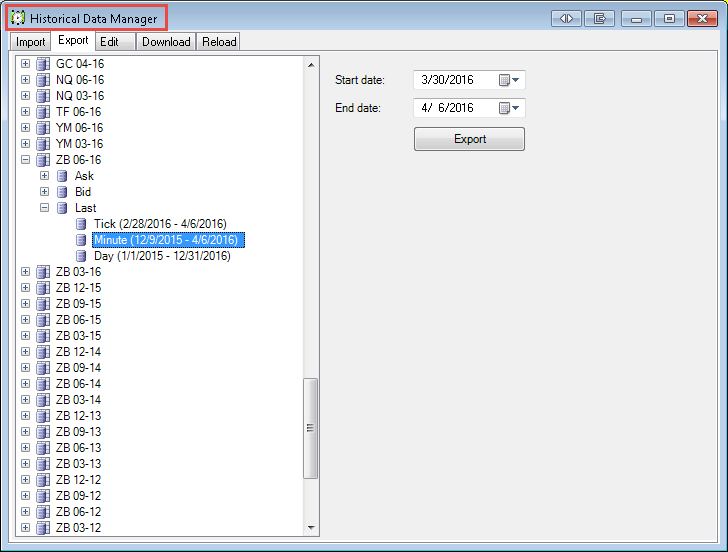Click the Ask cylinder icon
Screen dimensions: 728x552
[62, 176]
